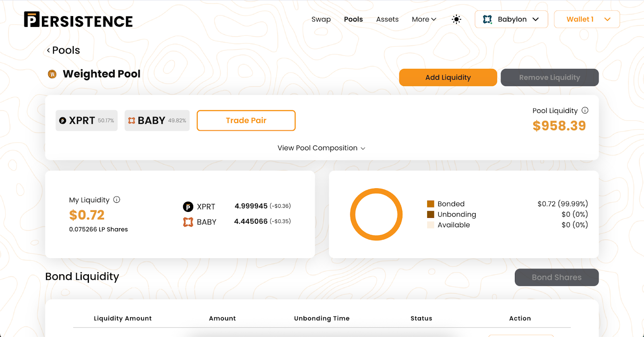Click the Status column header
The width and height of the screenshot is (644, 337).
pos(421,319)
